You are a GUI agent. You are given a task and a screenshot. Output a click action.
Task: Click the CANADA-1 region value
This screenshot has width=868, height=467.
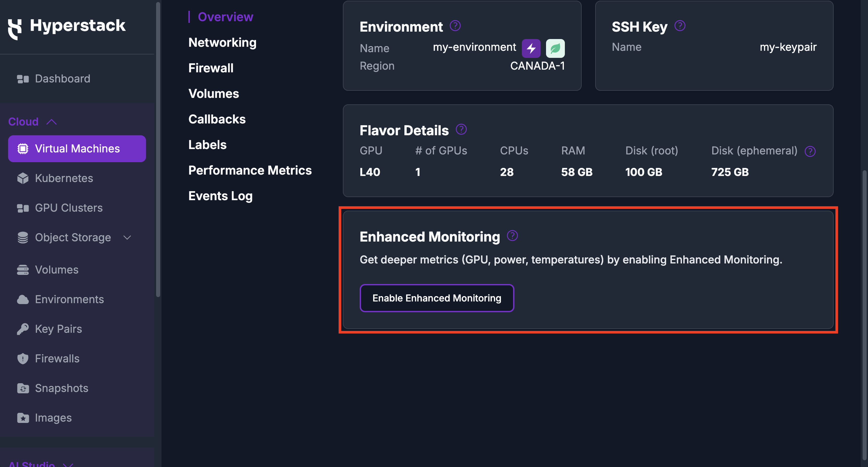pyautogui.click(x=537, y=66)
